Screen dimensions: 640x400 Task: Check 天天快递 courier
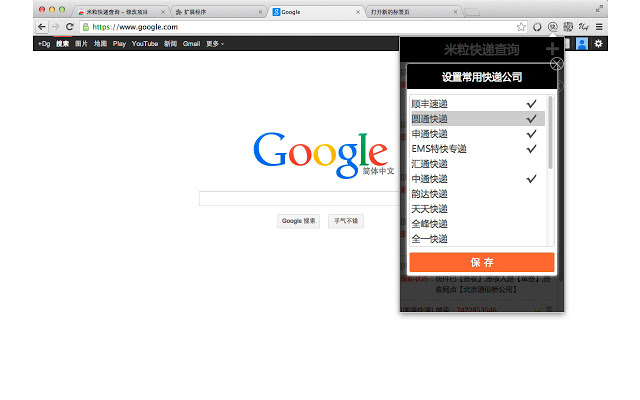(478, 209)
